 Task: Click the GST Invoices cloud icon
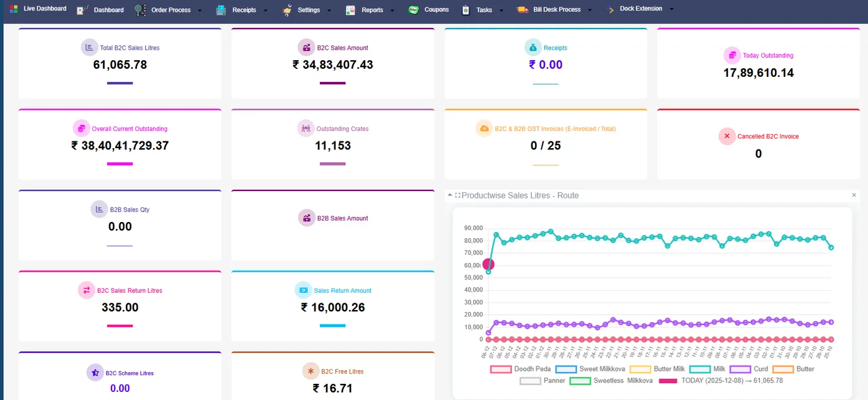[484, 129]
